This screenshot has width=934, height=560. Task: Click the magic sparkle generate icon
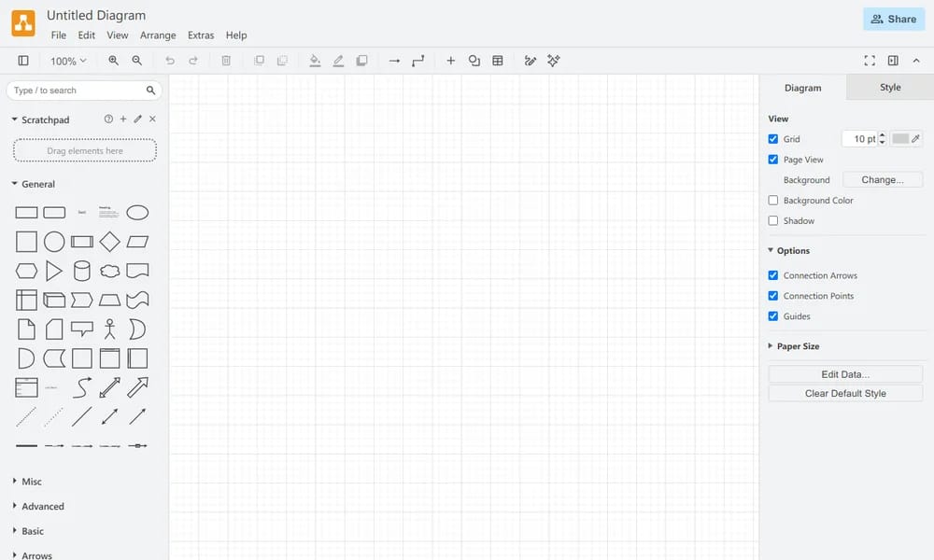click(x=553, y=61)
